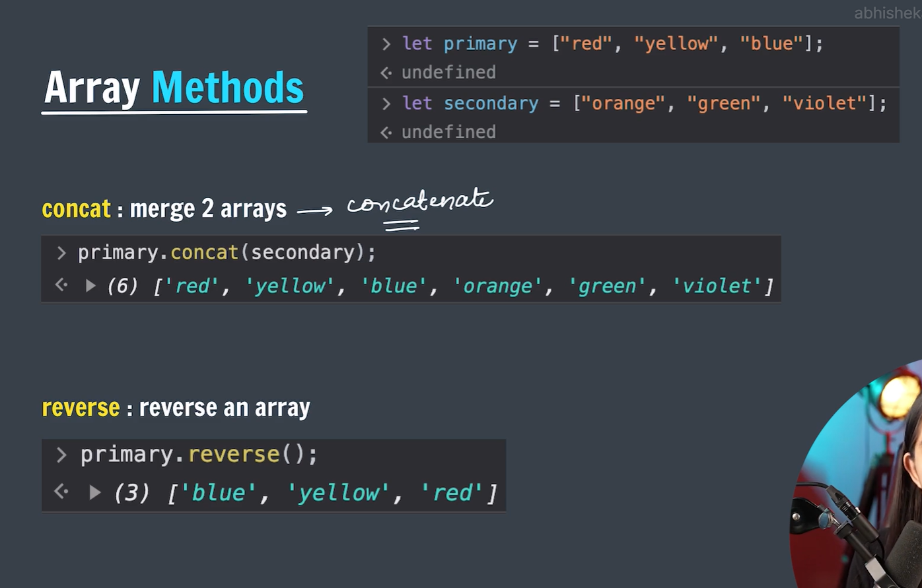Screen dimensions: 922x588
Task: Click 'let secondary' declaration line
Action: (x=644, y=104)
